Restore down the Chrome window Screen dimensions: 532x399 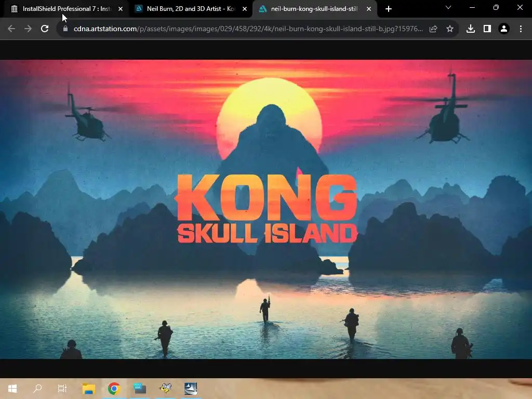(496, 7)
